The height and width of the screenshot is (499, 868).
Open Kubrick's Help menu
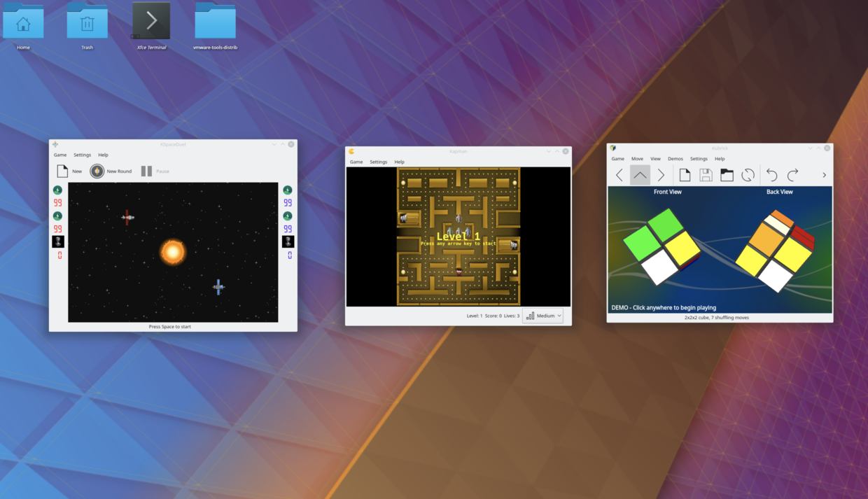pyautogui.click(x=720, y=159)
